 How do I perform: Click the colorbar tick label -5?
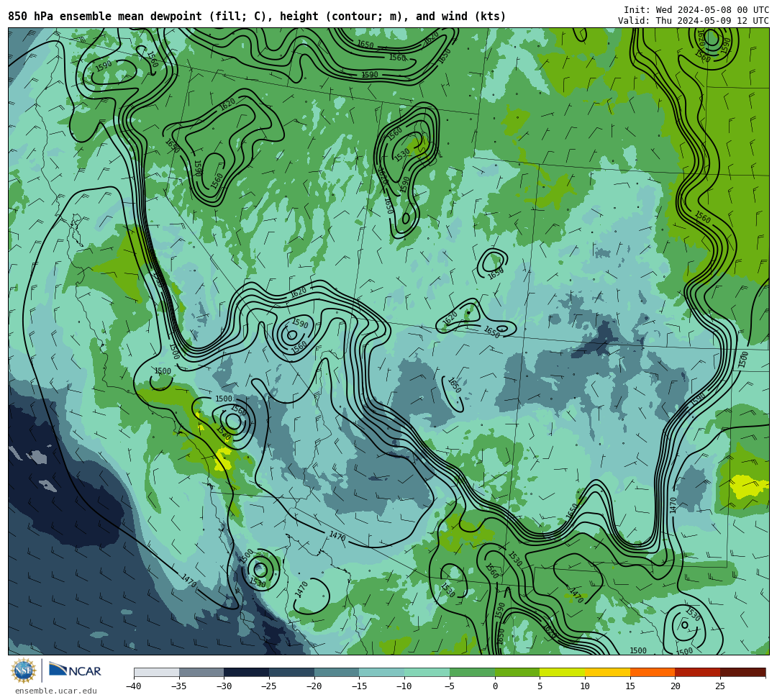pos(450,686)
